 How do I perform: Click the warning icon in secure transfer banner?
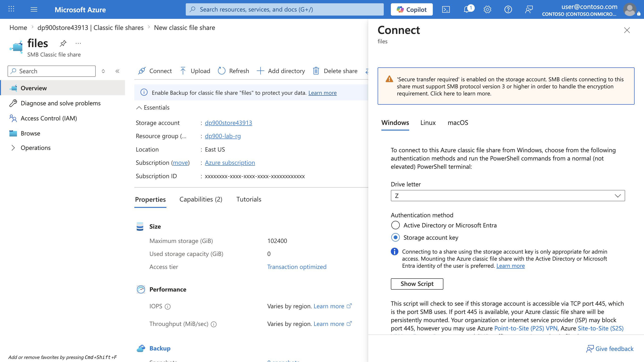pos(389,79)
